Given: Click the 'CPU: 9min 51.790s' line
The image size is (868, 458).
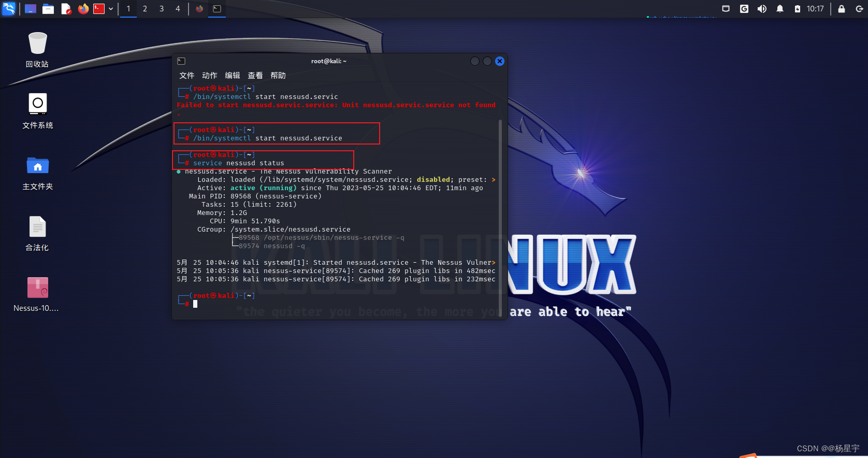Looking at the screenshot, I should (x=245, y=221).
